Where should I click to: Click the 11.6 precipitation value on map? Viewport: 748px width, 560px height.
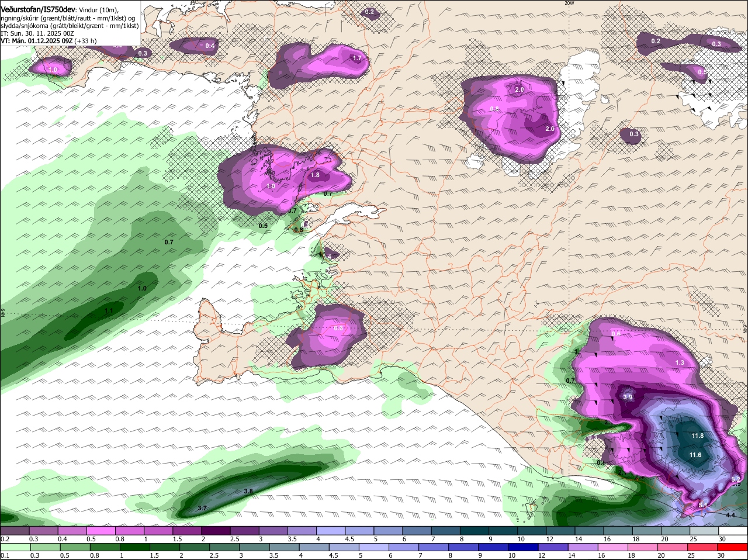pos(695,455)
